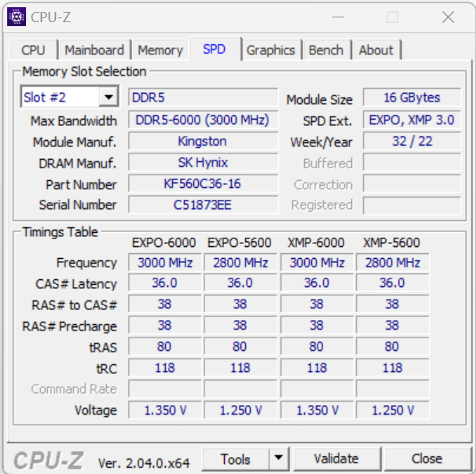The image size is (476, 474).
Task: Click serial number C51873EE
Action: point(203,205)
